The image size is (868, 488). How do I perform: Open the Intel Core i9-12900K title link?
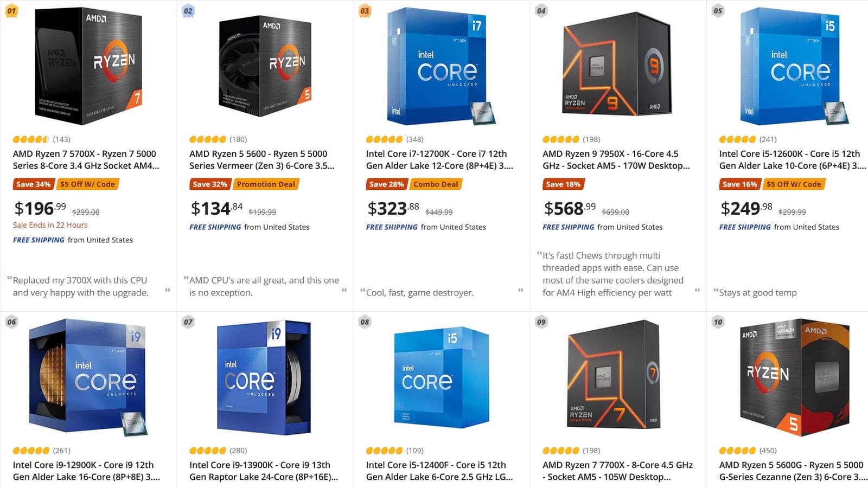[x=86, y=471]
